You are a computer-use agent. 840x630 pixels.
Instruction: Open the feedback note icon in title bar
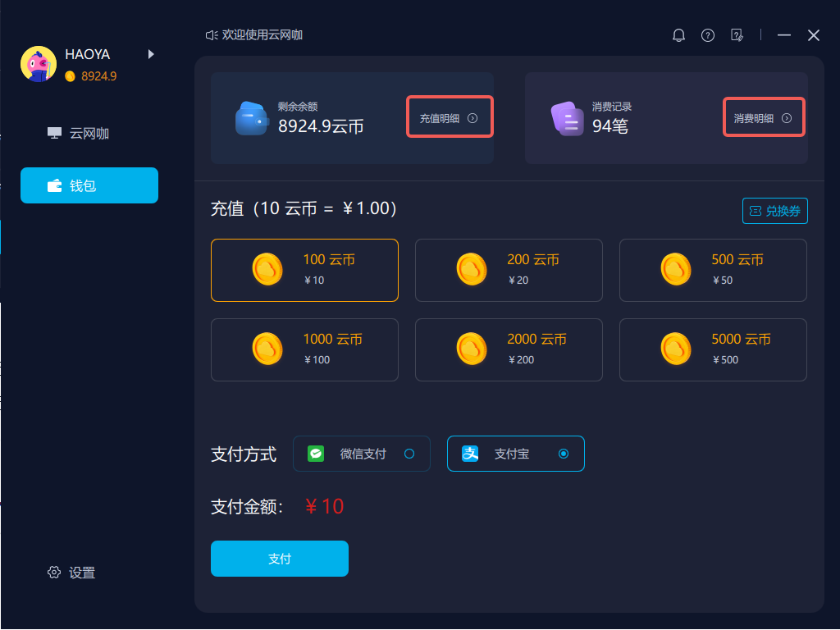click(737, 35)
